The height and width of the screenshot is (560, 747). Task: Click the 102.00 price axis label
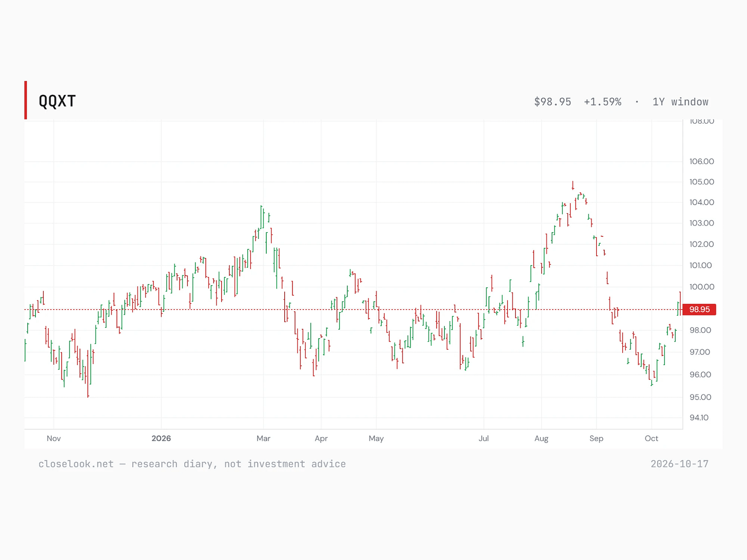coord(701,244)
